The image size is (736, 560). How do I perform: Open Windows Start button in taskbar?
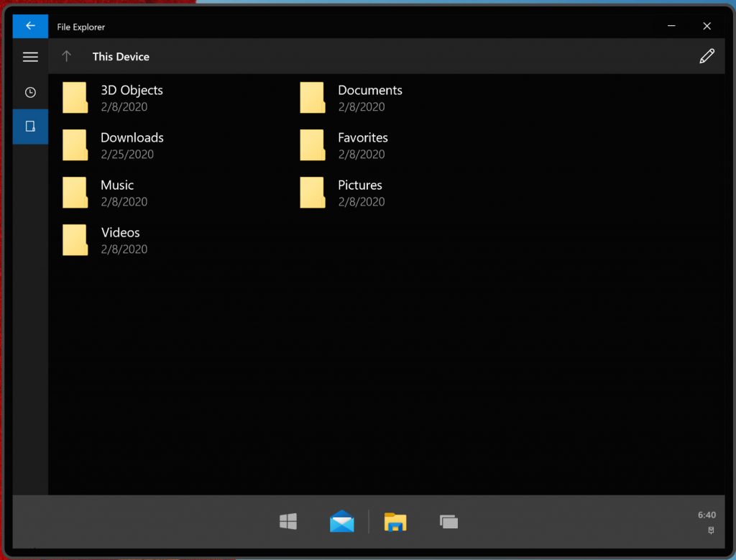point(288,521)
